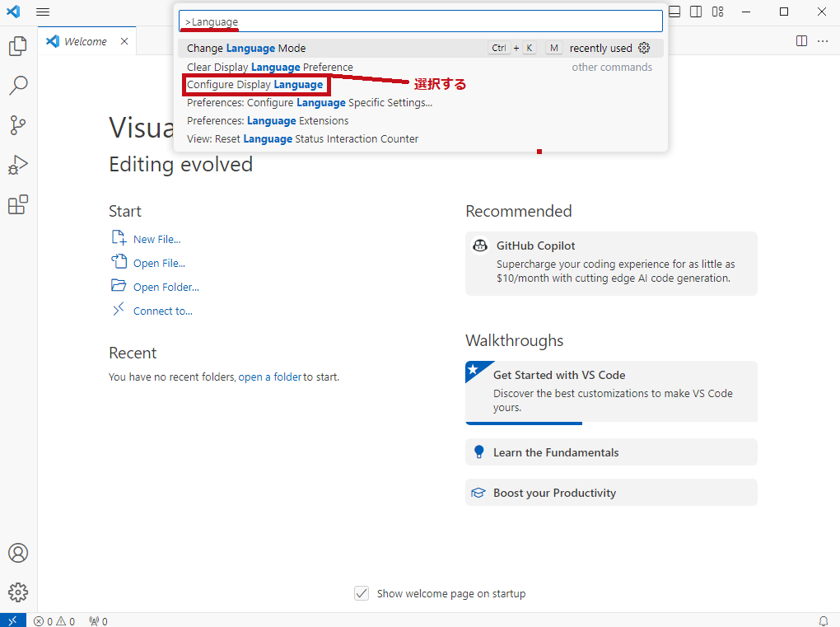Choose Preferences: Language Extensions command
The image size is (840, 627).
421,120
